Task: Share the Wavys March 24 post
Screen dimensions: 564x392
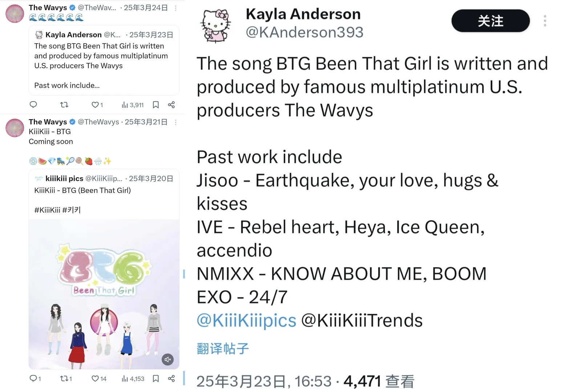Action: point(171,105)
